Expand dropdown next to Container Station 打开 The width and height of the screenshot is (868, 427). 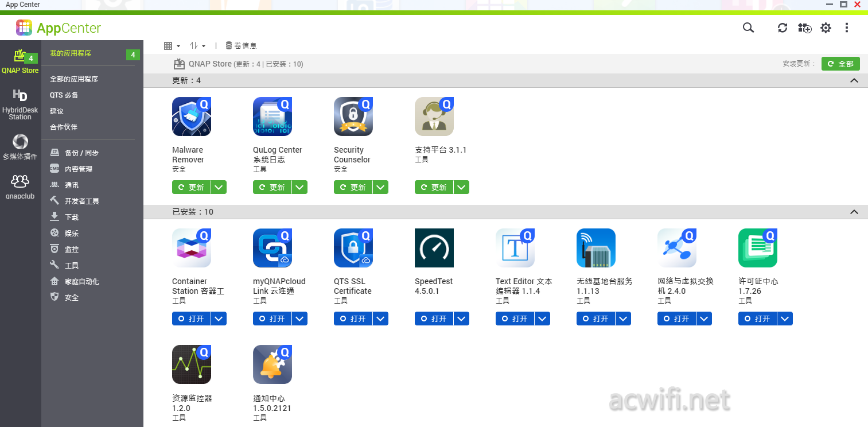pos(219,319)
